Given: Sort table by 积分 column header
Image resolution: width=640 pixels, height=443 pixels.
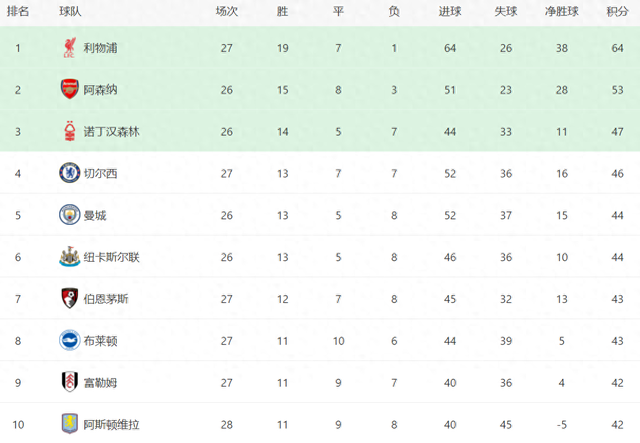Looking at the screenshot, I should tap(617, 11).
